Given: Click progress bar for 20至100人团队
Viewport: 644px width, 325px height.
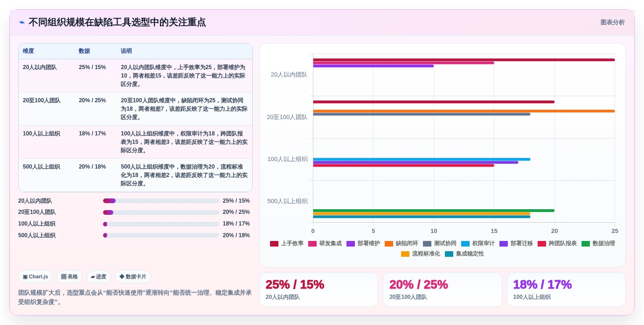Looking at the screenshot, I should pos(161,212).
